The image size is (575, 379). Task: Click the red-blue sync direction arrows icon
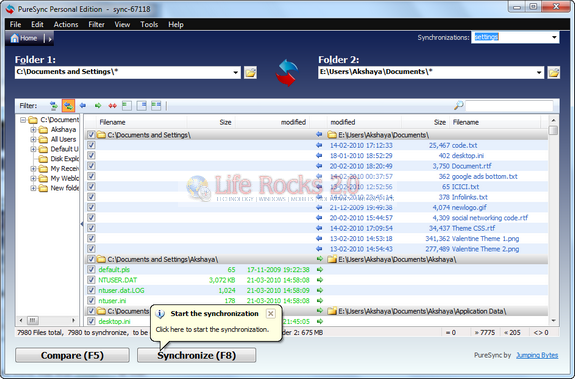point(287,73)
